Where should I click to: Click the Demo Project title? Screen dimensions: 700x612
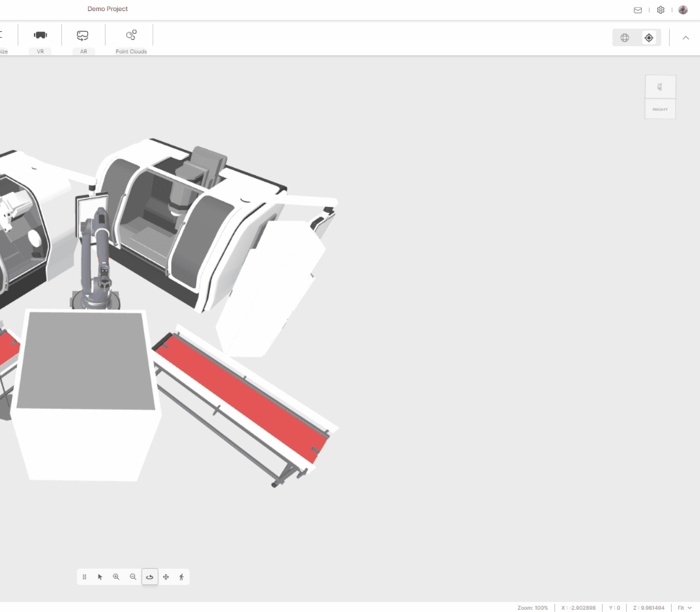[x=107, y=9]
